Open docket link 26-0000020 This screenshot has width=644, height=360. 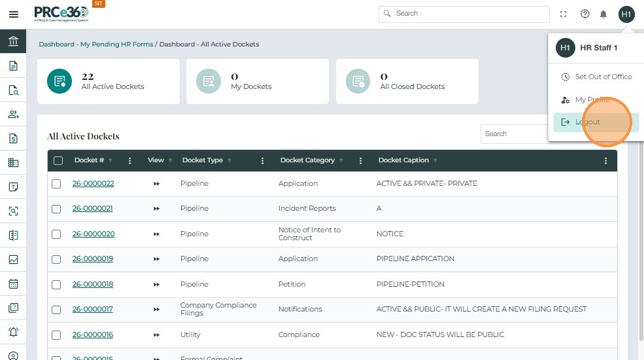(x=93, y=234)
